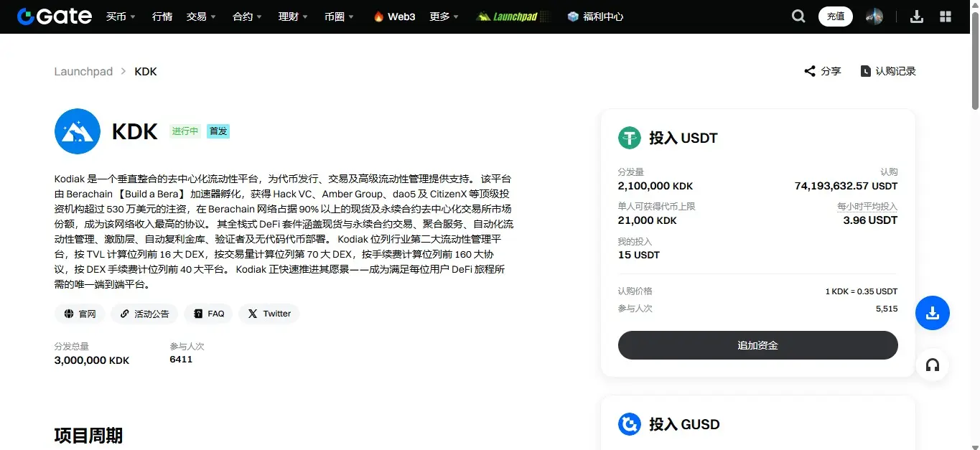
Task: Click the GUSD coin icon
Action: point(630,424)
